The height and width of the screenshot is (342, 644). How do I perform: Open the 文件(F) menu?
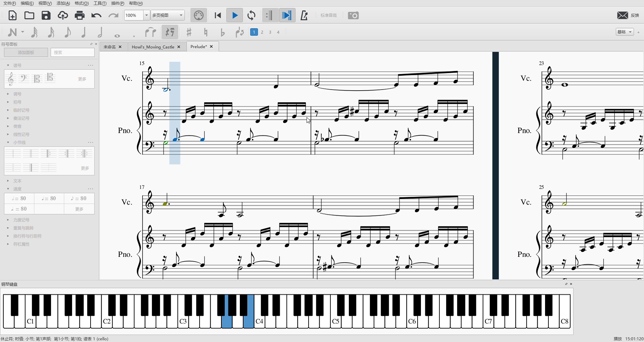(x=9, y=3)
